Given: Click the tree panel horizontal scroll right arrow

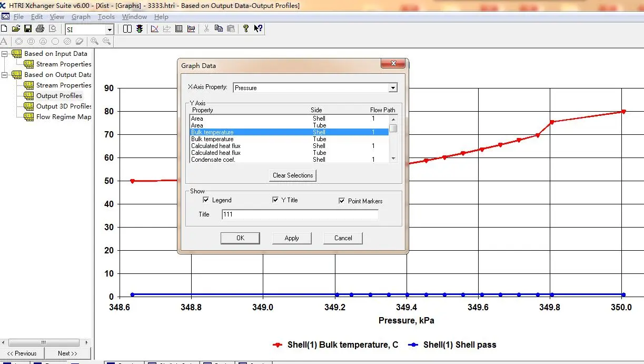Looking at the screenshot, I should (87, 342).
